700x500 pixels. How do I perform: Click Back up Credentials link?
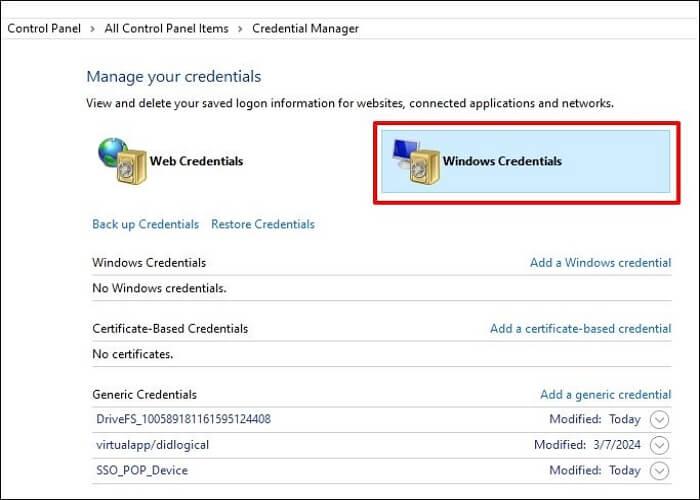point(145,224)
